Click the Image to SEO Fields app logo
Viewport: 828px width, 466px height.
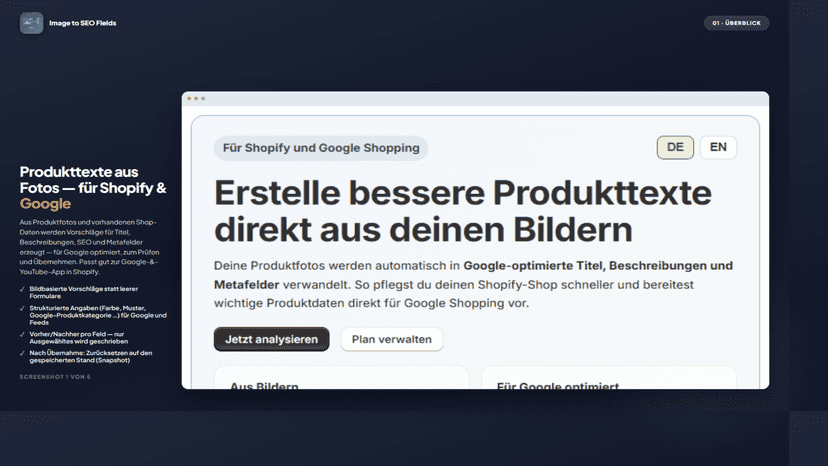(31, 23)
